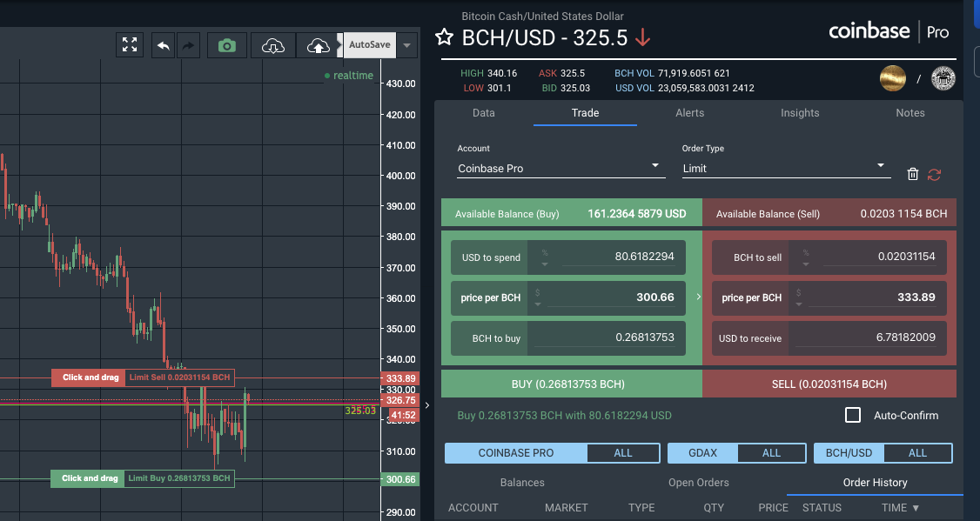980x521 pixels.
Task: Click the USD to spend input field
Action: point(618,257)
